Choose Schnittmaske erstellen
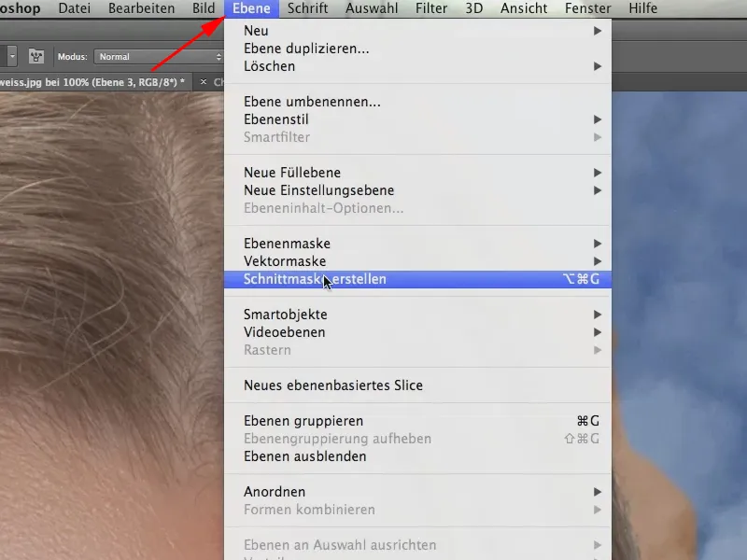This screenshot has height=560, width=747. click(417, 279)
